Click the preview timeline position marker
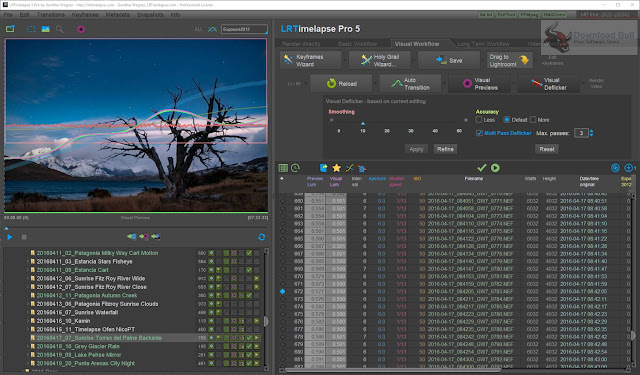This screenshot has width=640, height=375. point(6,228)
